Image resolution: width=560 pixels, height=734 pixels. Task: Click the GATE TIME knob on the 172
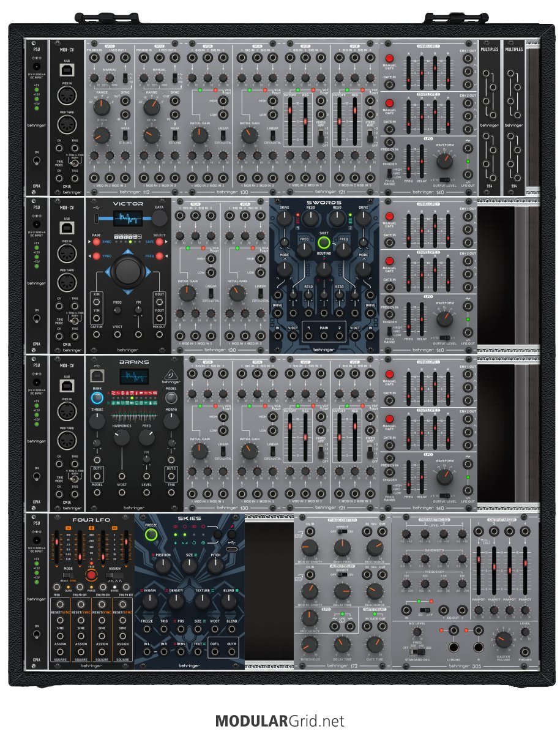pyautogui.click(x=375, y=645)
